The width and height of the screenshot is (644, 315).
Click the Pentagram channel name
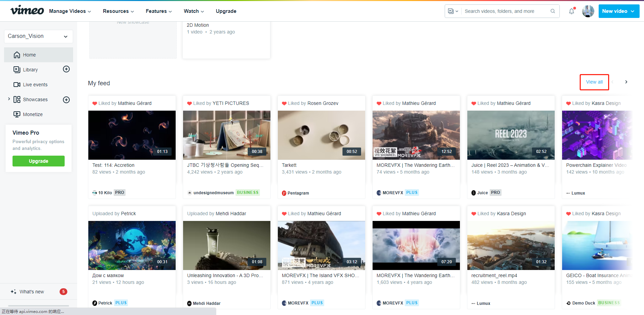298,193
